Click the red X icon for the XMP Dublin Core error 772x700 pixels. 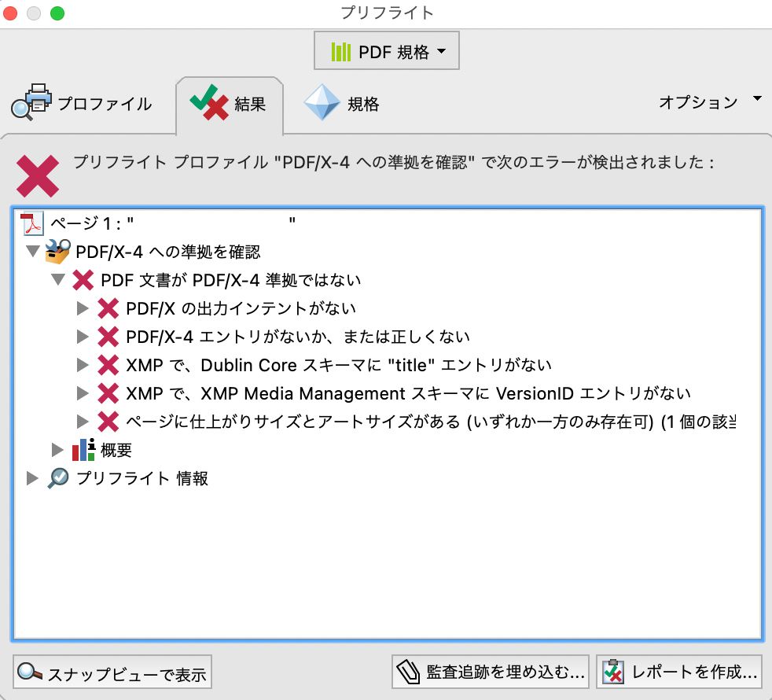[x=108, y=365]
